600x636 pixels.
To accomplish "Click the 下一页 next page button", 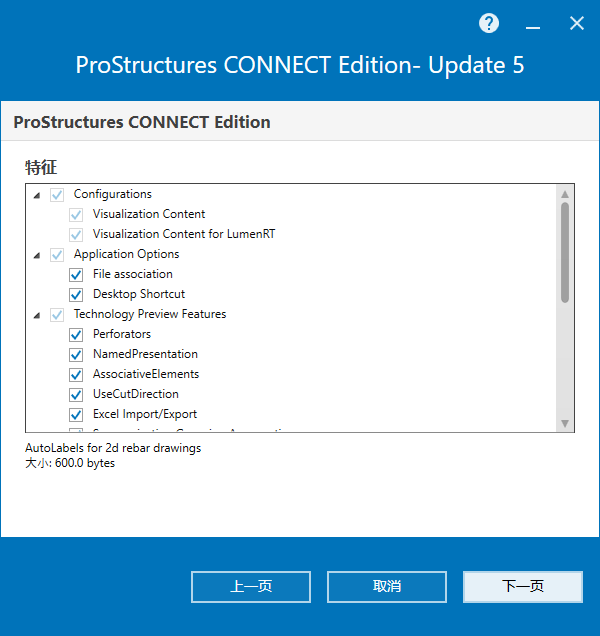I will tap(523, 587).
